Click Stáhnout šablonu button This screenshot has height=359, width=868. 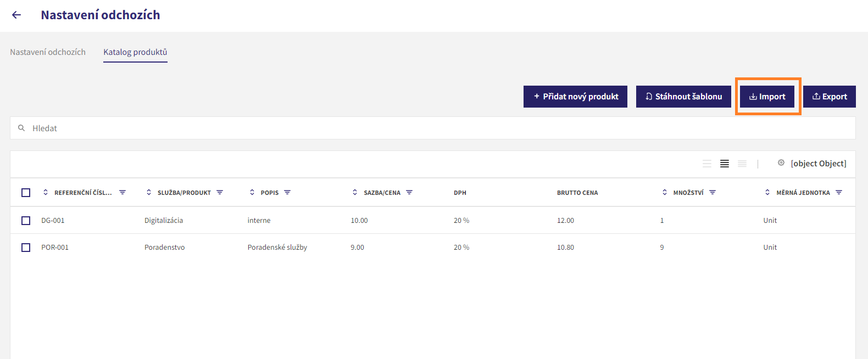[x=683, y=97]
